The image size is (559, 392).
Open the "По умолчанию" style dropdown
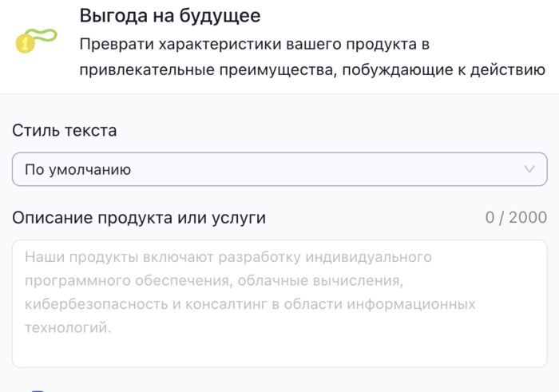279,169
